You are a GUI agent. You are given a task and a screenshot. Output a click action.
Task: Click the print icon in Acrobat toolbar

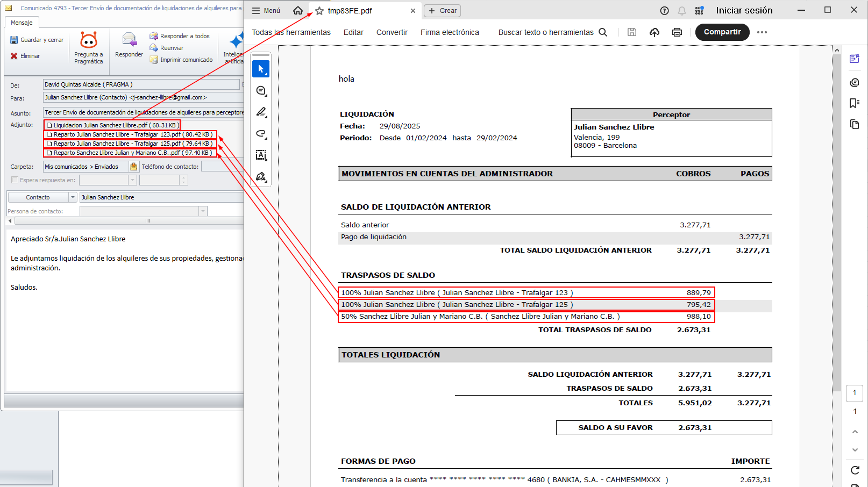pos(677,32)
